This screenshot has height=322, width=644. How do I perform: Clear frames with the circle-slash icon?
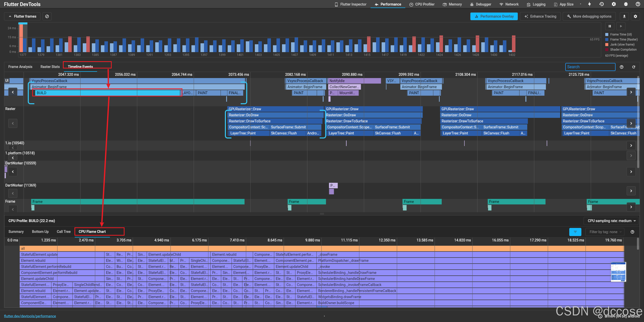[47, 16]
